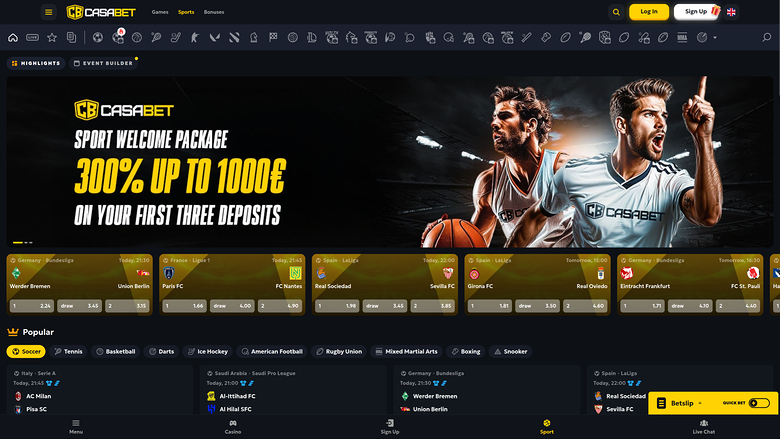Open Saudi Arabia Saudi Pro League link

click(x=251, y=373)
